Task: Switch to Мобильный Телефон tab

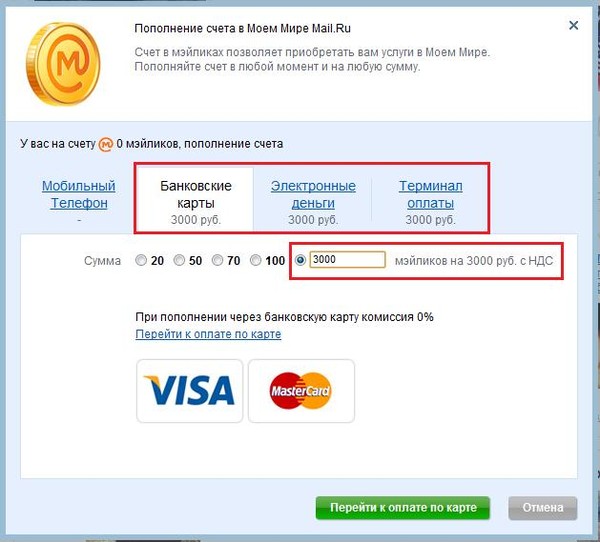Action: pyautogui.click(x=79, y=194)
